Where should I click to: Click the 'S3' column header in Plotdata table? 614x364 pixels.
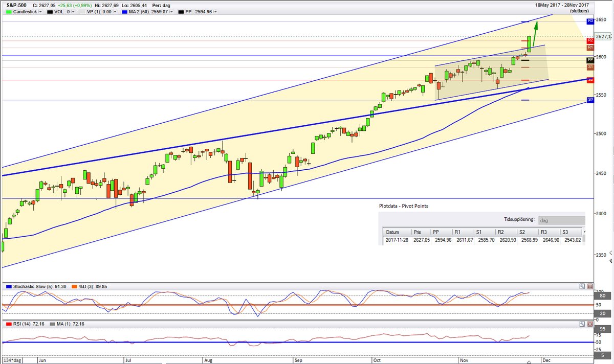(571, 232)
